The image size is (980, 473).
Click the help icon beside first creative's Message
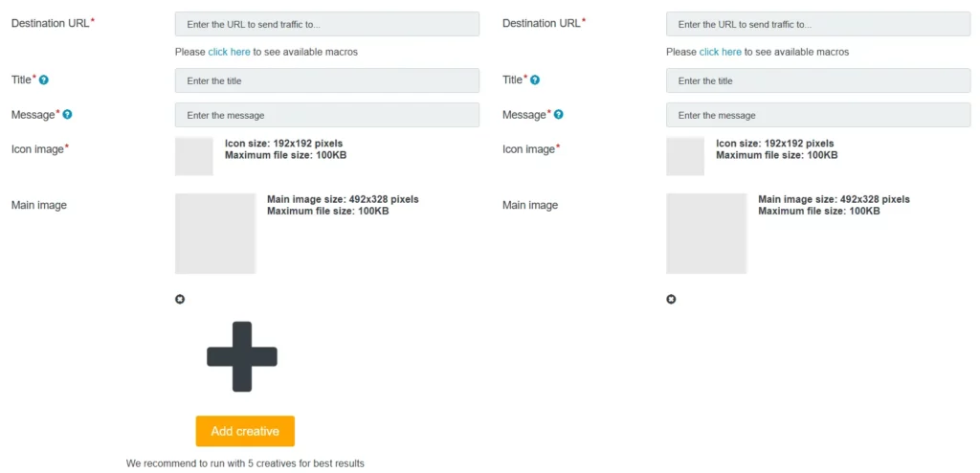pos(67,115)
